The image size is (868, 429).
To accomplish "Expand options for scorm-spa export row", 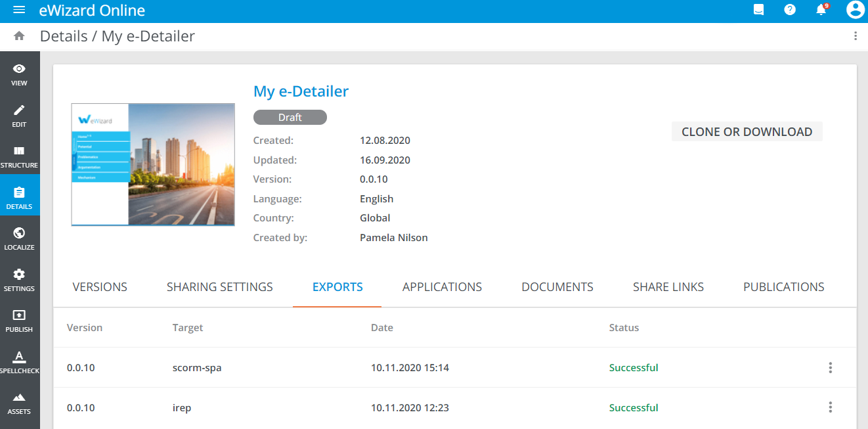I will [x=830, y=368].
